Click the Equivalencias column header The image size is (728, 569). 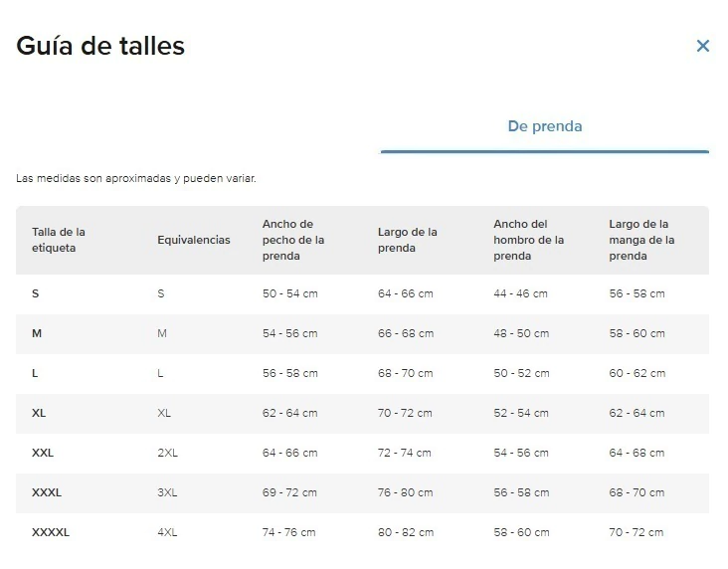click(x=194, y=240)
